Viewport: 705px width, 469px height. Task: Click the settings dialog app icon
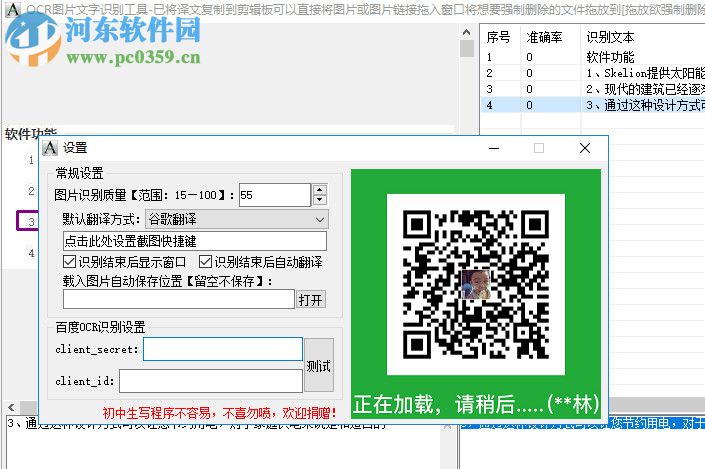pyautogui.click(x=50, y=147)
